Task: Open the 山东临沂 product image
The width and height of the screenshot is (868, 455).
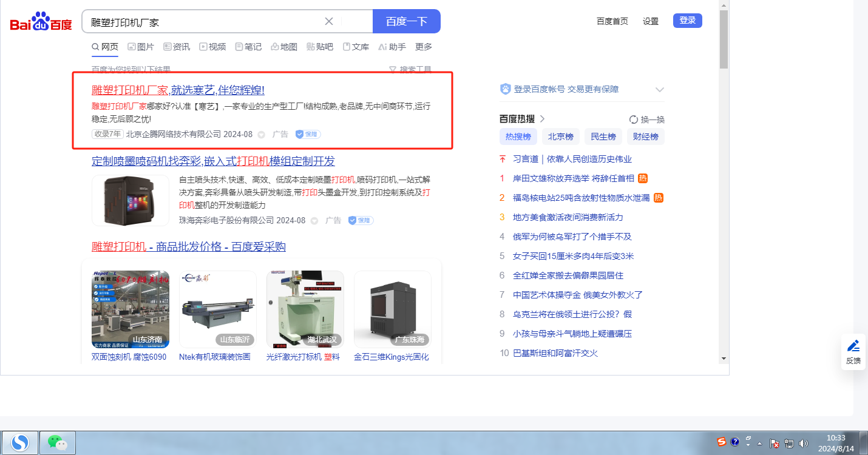Action: pos(218,309)
